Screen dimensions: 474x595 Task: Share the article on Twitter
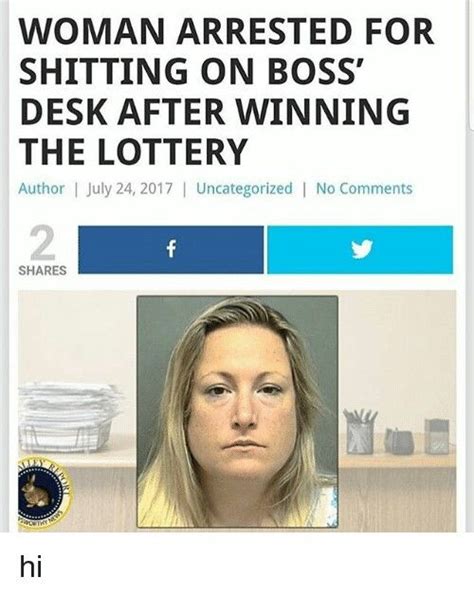click(360, 250)
